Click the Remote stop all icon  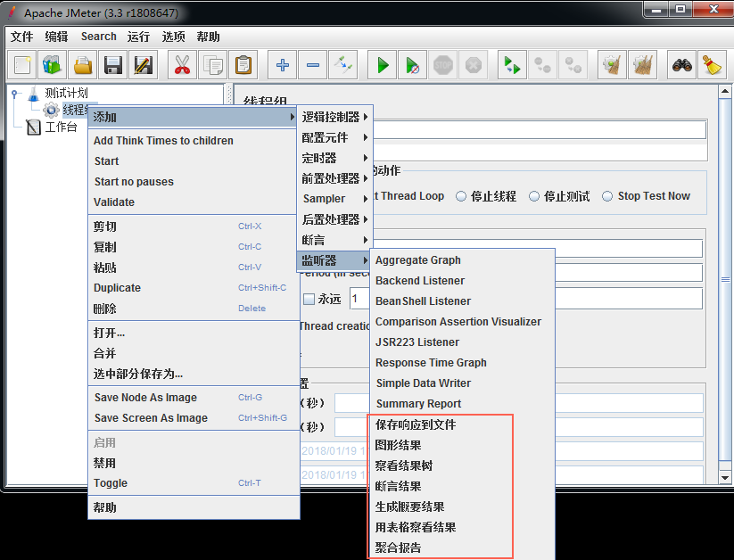pyautogui.click(x=542, y=65)
